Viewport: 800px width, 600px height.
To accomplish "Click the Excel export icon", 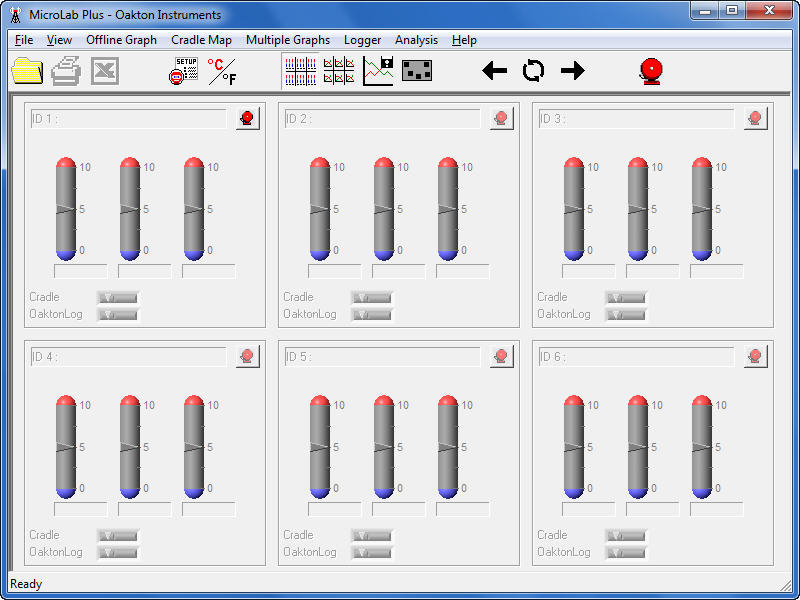I will [x=105, y=71].
